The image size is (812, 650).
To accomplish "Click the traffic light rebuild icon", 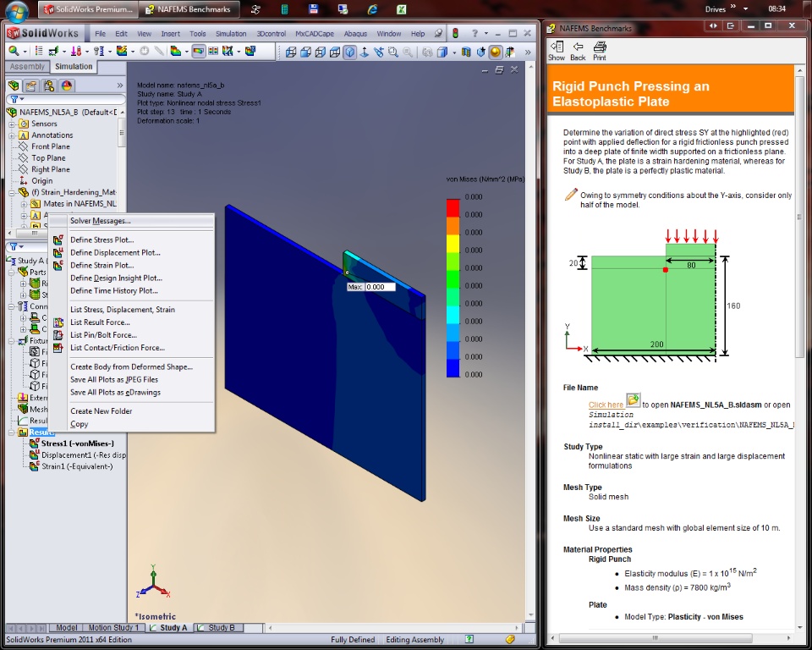I will point(455,34).
